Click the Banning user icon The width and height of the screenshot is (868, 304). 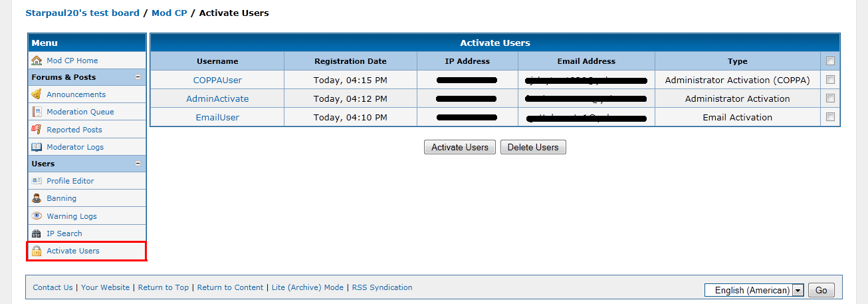click(37, 198)
